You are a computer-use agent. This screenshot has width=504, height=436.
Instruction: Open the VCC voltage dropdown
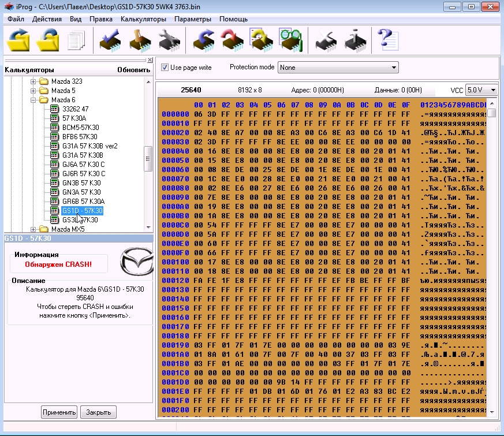[481, 90]
